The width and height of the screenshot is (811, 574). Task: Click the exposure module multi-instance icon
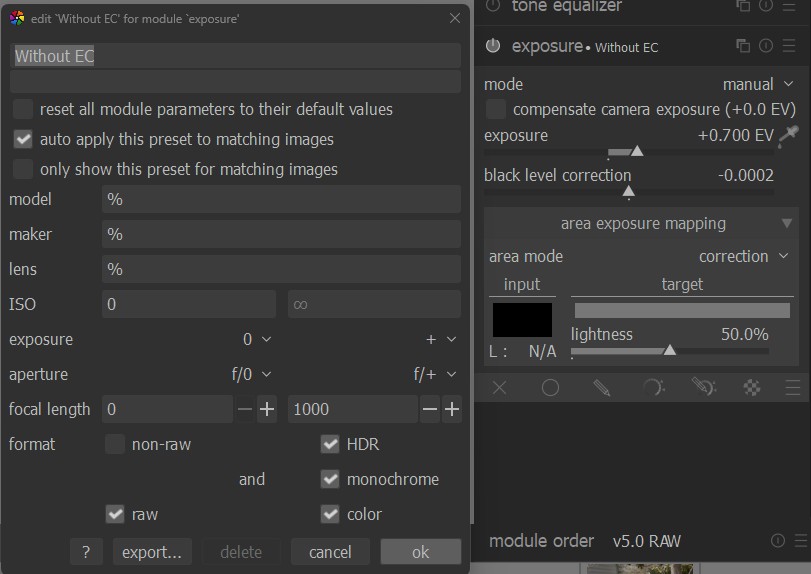[x=743, y=46]
